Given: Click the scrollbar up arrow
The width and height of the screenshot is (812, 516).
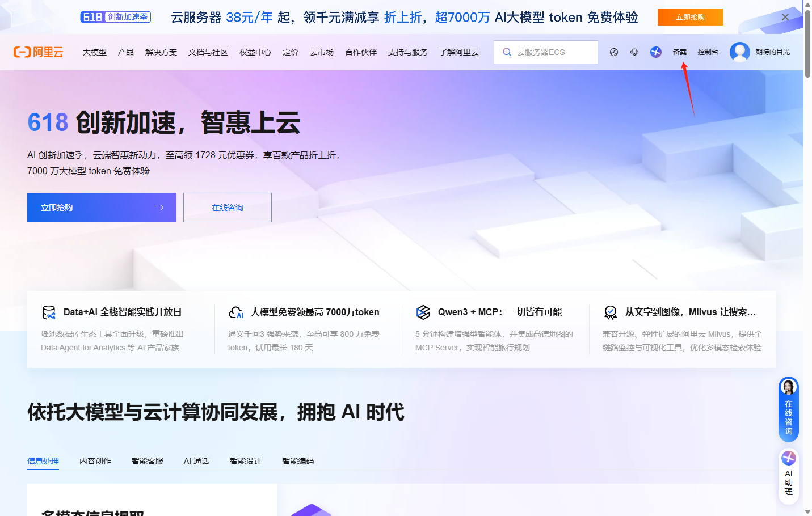Looking at the screenshot, I should (x=807, y=4).
